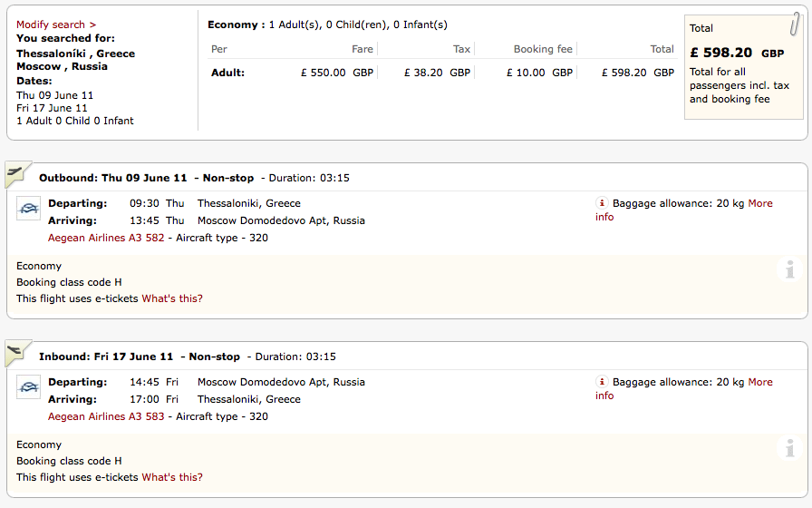Click the outbound takeoff plane icon
Screen dimensions: 812x508
(15, 172)
